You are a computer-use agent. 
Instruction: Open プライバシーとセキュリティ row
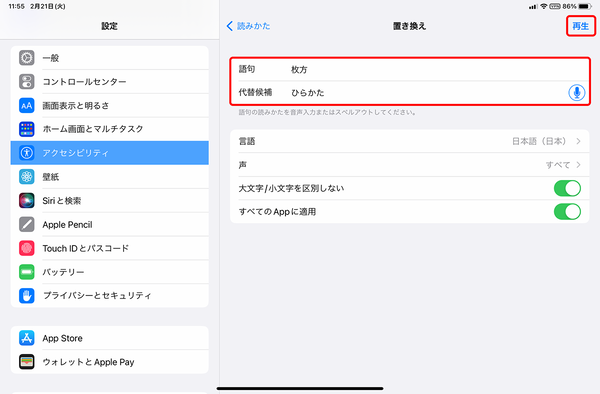coord(109,295)
